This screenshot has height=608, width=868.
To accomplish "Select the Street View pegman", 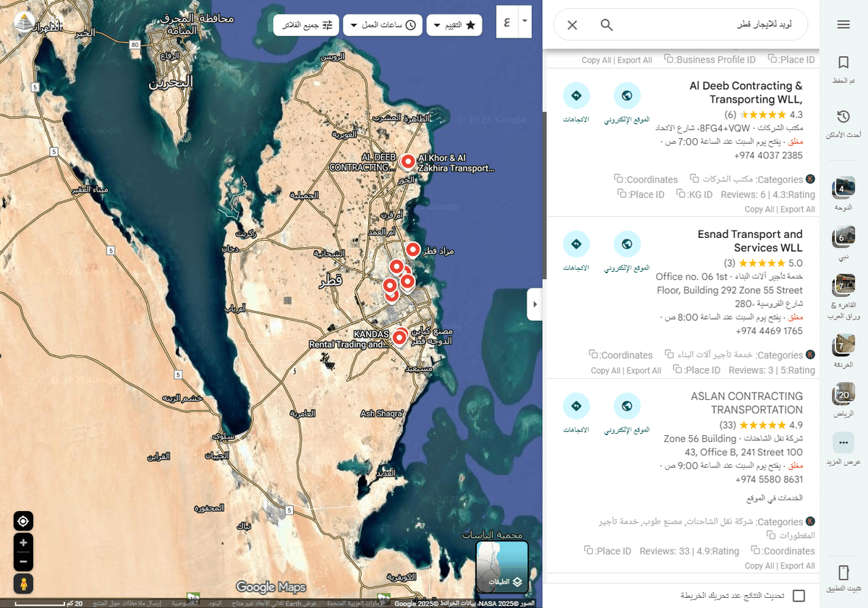I will coord(23,583).
